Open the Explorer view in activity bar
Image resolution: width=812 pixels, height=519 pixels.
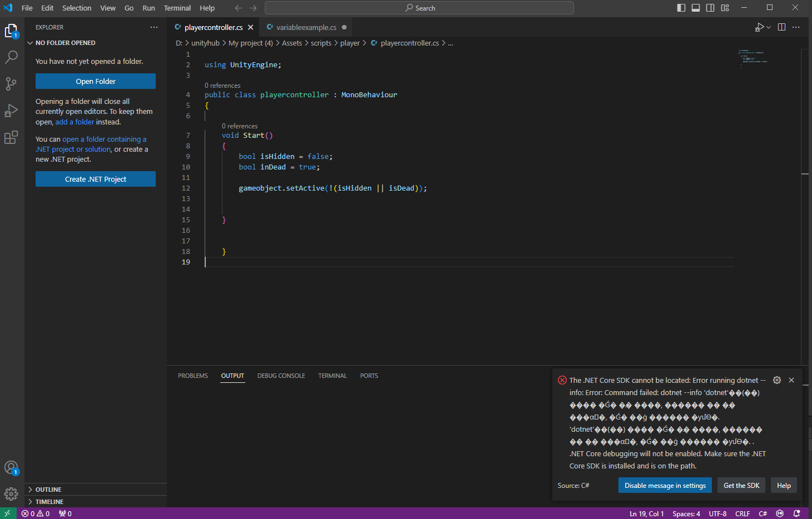pyautogui.click(x=12, y=31)
